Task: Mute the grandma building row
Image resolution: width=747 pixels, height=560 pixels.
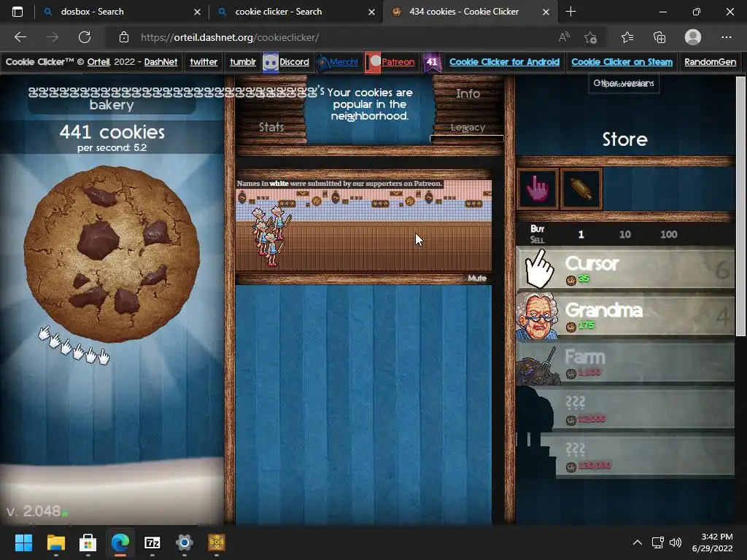Action: pos(477,278)
